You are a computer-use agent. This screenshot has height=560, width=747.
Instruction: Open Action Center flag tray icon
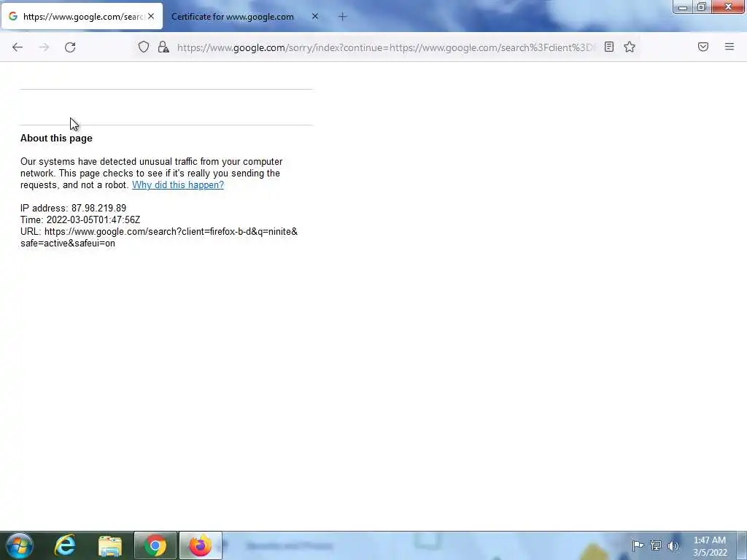point(638,545)
